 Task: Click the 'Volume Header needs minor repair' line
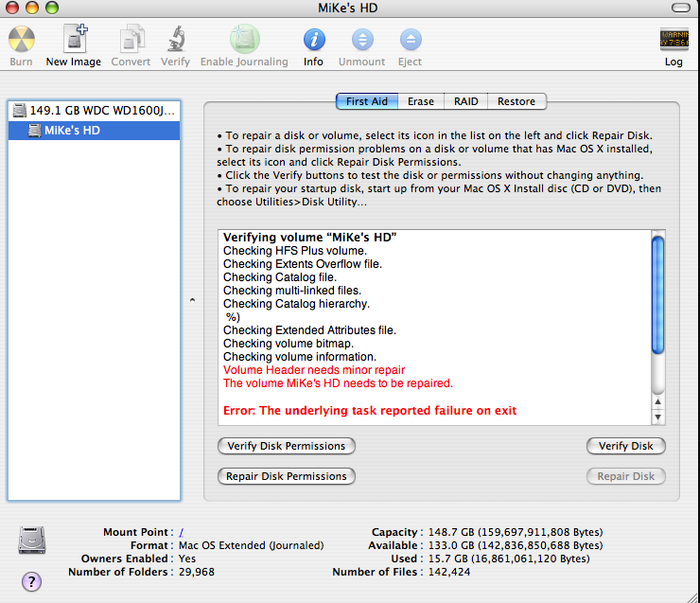tap(314, 370)
